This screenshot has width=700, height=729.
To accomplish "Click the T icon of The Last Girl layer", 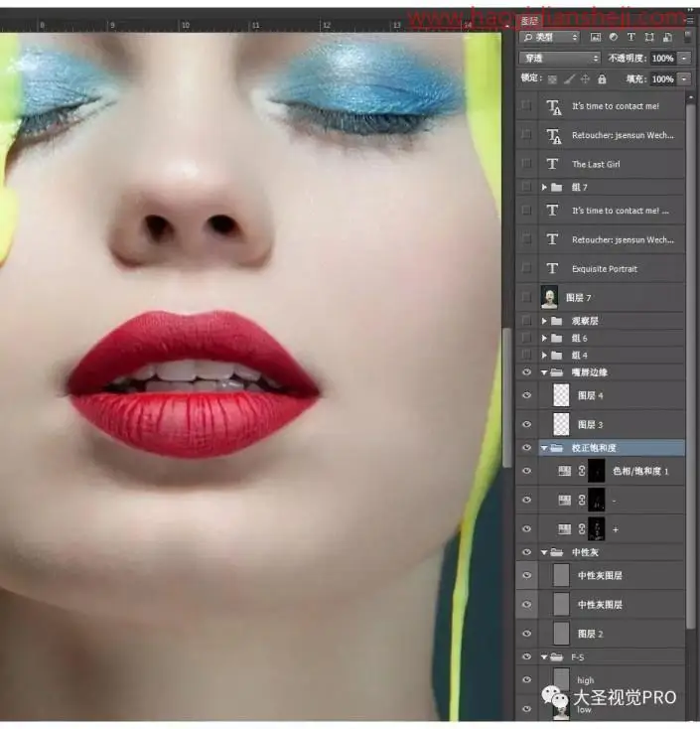I will click(x=552, y=164).
